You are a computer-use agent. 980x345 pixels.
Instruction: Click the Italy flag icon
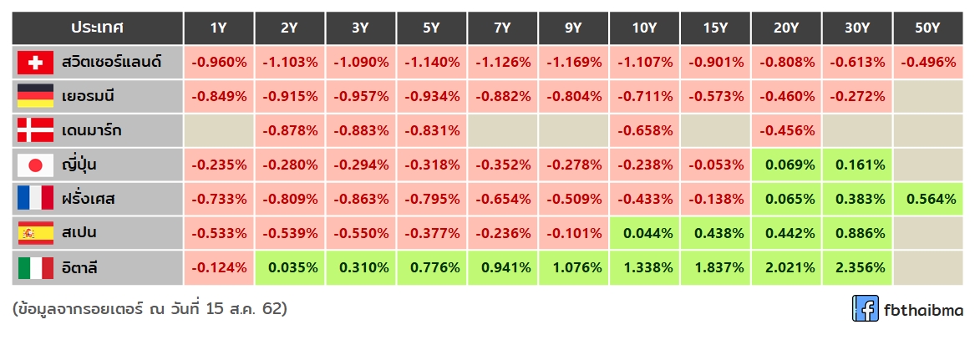click(x=36, y=267)
